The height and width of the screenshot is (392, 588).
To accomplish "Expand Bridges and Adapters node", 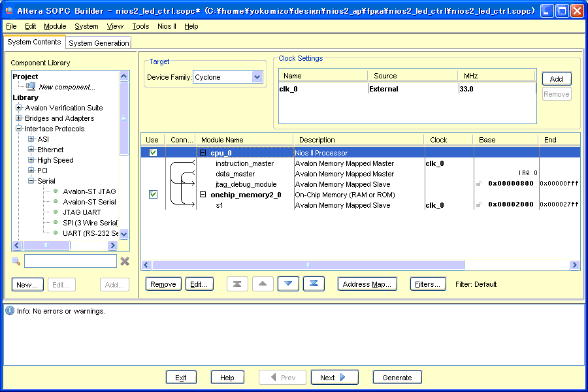I will coord(18,118).
